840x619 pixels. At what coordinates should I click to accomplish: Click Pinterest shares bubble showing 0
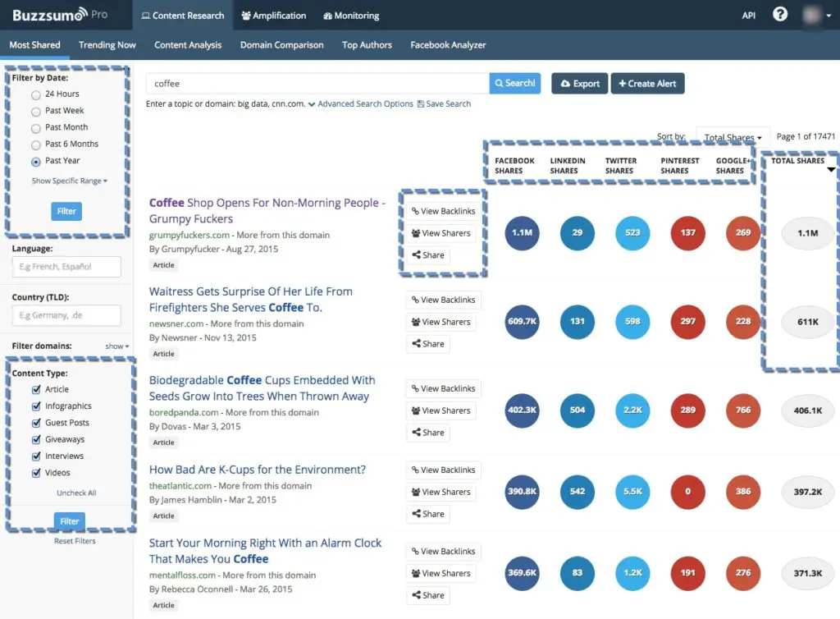[688, 492]
